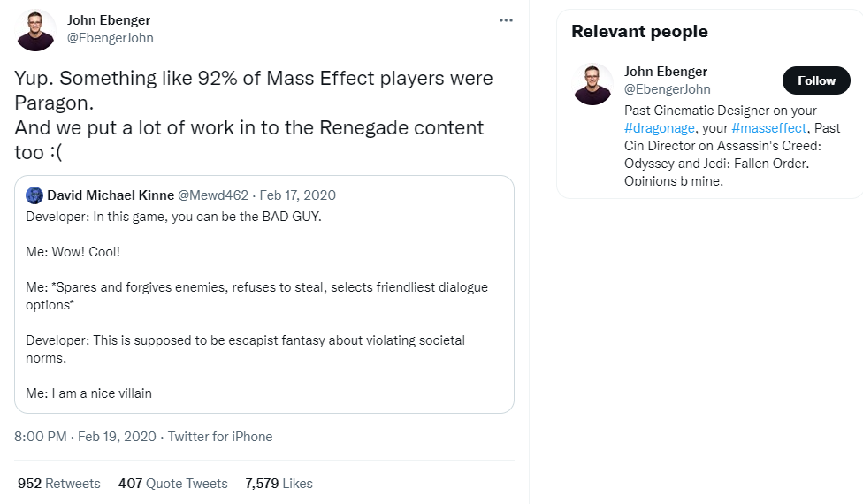Image resolution: width=863 pixels, height=504 pixels.
Task: Show the 7,579 Likes list
Action: click(x=279, y=484)
